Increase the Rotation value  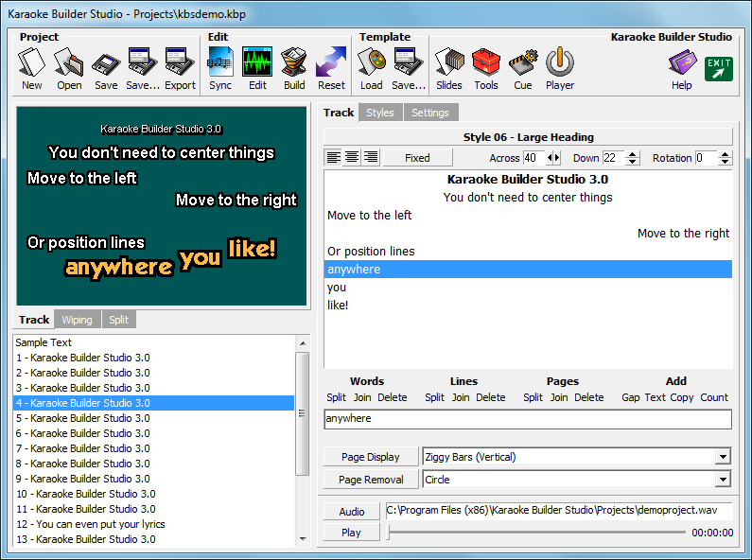coord(726,154)
